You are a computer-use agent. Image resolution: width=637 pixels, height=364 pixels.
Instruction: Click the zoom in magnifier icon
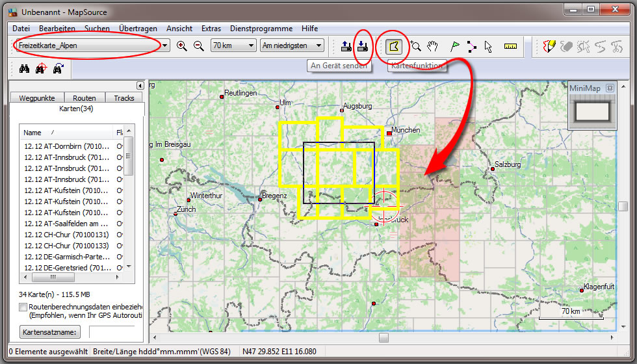click(x=182, y=46)
